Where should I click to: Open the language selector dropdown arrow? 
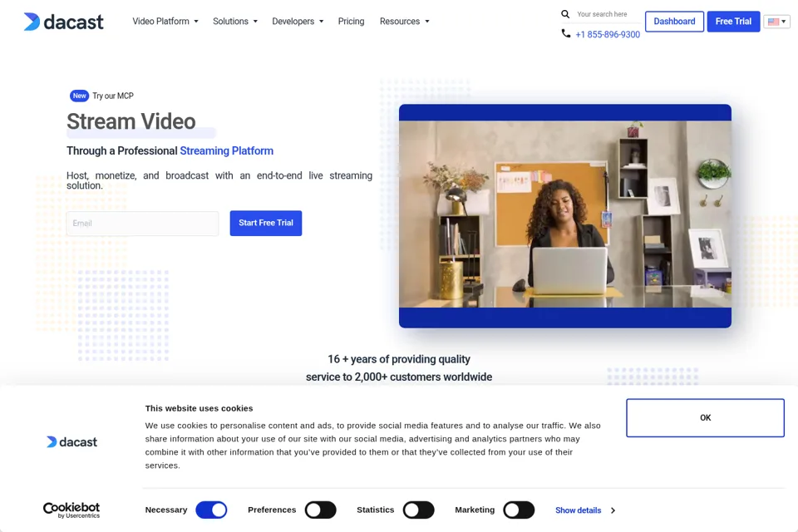[x=784, y=22]
